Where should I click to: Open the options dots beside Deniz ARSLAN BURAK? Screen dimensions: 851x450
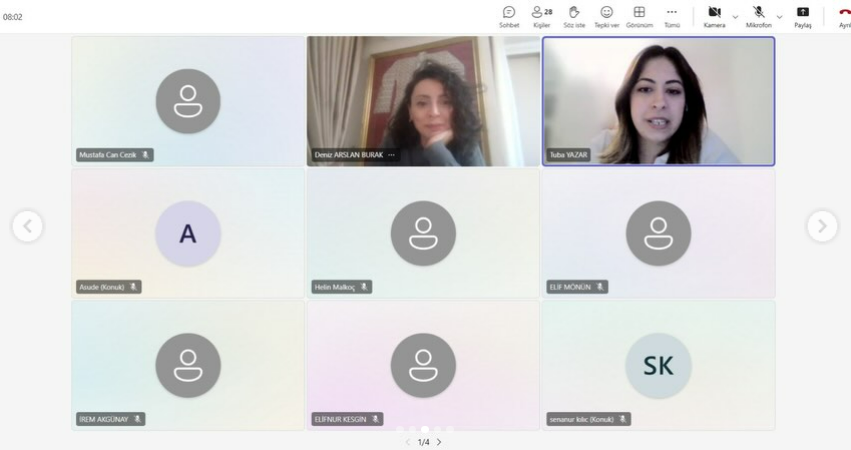392,155
